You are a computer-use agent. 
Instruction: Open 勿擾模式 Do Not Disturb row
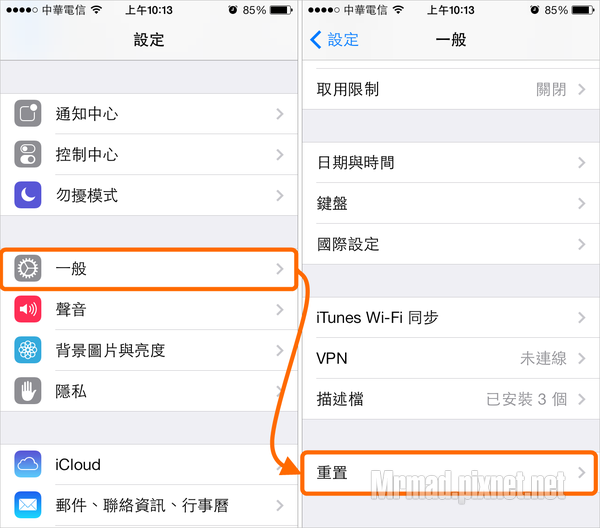pos(149,195)
